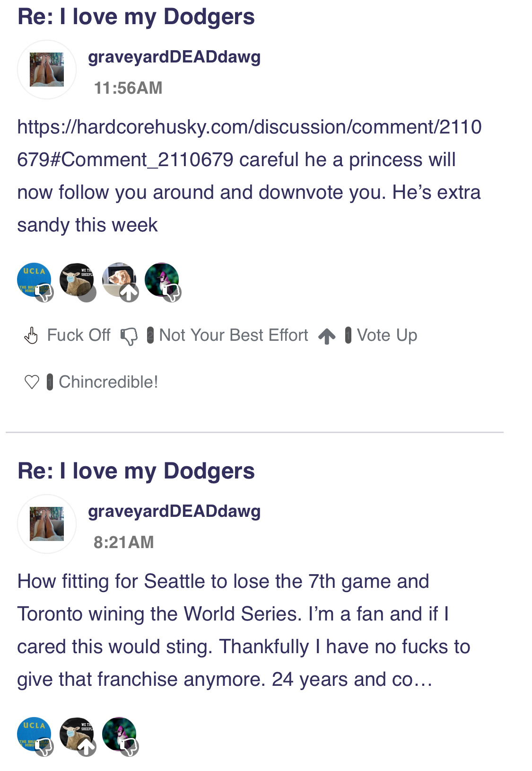Click the middle-finger Fuck Off reaction icon
Image resolution: width=532 pixels, height=771 pixels.
click(x=31, y=336)
